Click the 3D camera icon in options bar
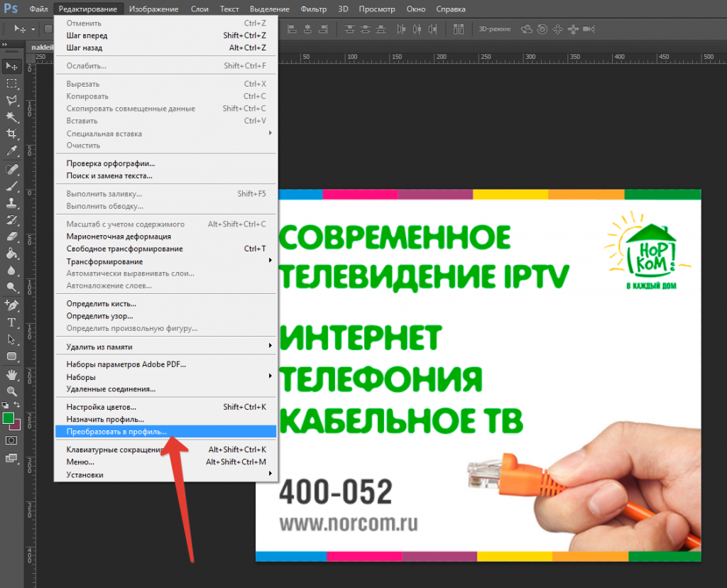The width and height of the screenshot is (727, 588). (x=589, y=29)
